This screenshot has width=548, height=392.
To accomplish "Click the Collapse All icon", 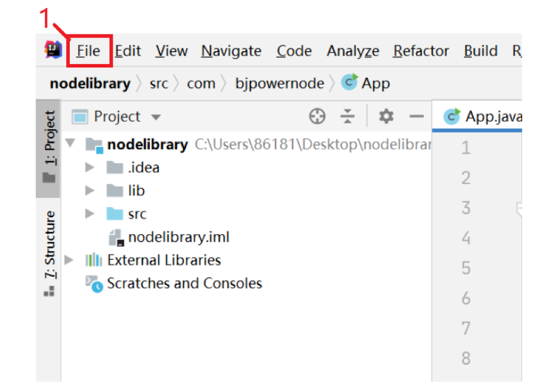I will [347, 116].
